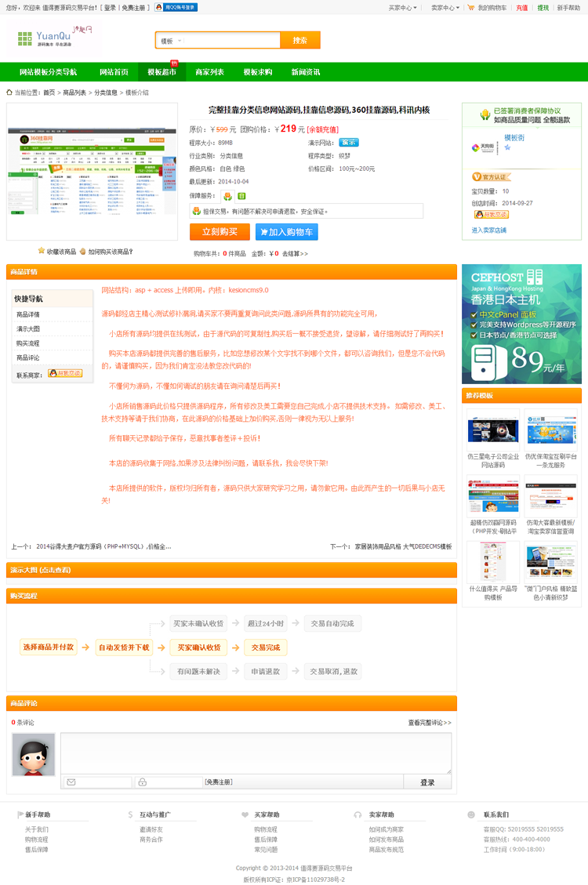
Task: Open the site template category navigation menu
Action: 48,72
